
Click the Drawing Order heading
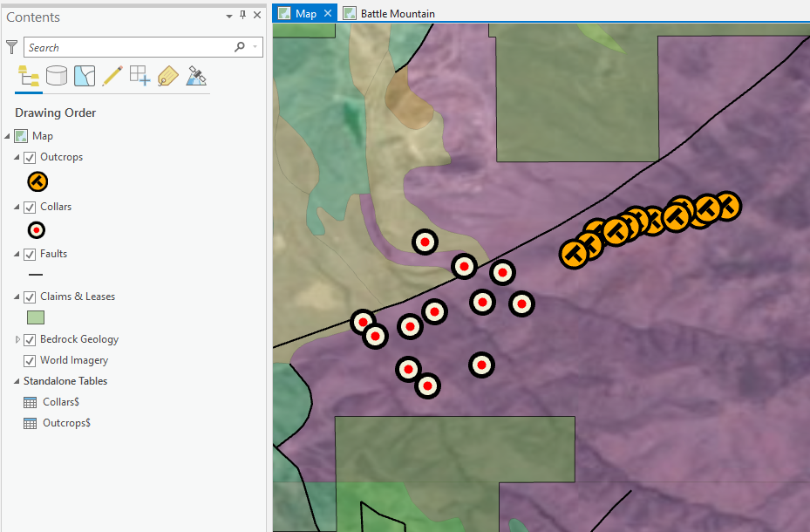click(x=55, y=113)
